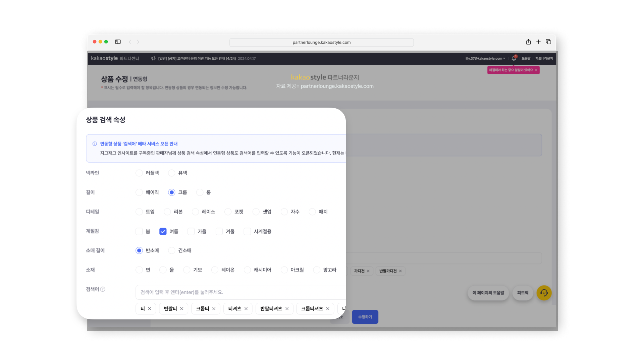Select the 반소매 sleeve radio
The image size is (644, 362).
[x=139, y=251]
